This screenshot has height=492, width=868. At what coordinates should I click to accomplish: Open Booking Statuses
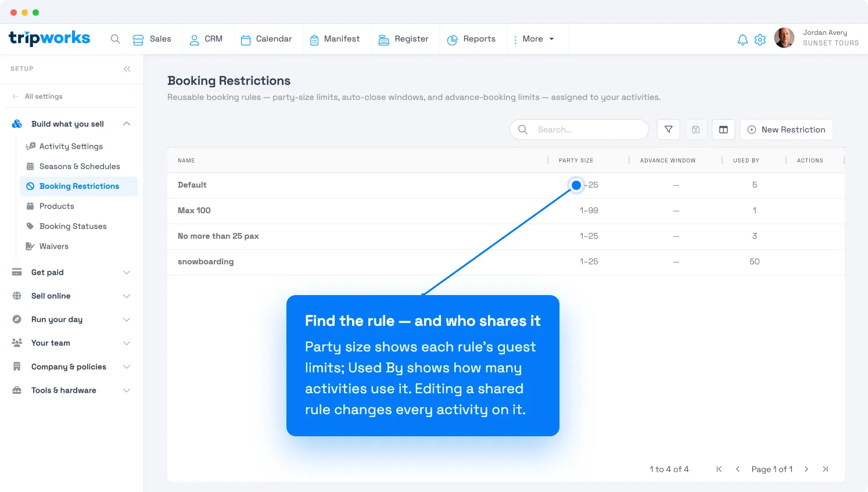point(73,227)
